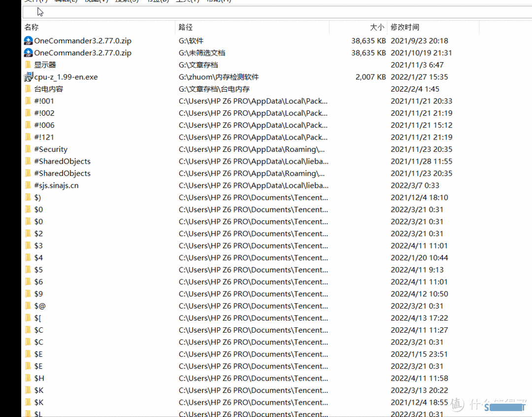
Task: Select the cpu-z_1.99-en.exe program icon
Action: pyautogui.click(x=28, y=77)
